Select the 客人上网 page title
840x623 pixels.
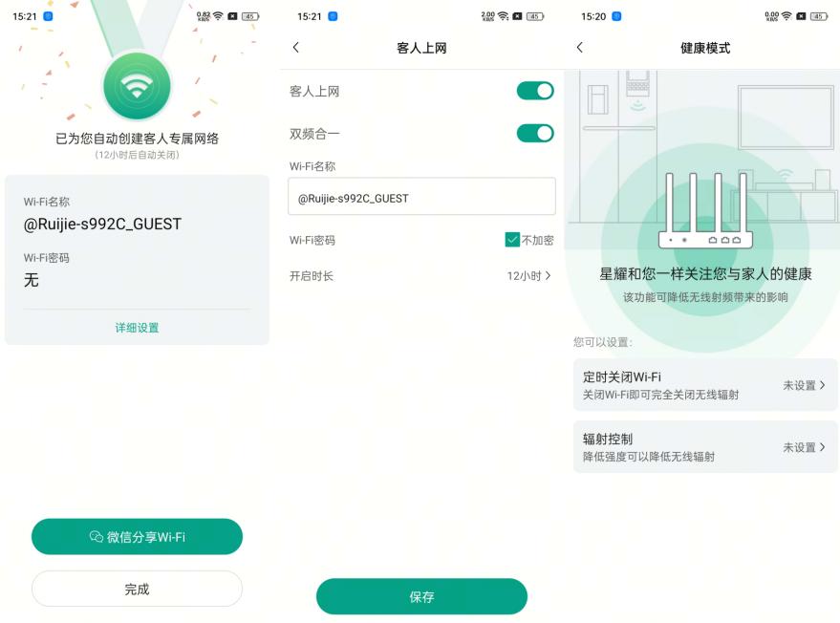point(420,47)
